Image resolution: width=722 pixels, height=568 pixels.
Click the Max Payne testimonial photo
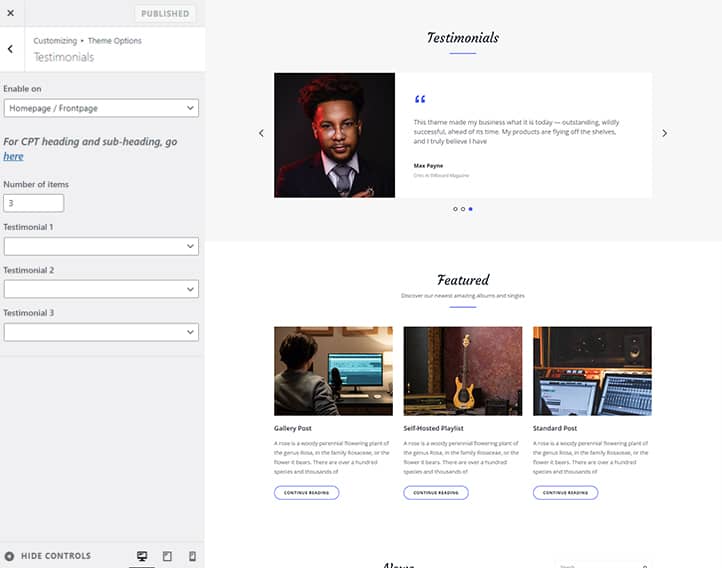(x=334, y=135)
